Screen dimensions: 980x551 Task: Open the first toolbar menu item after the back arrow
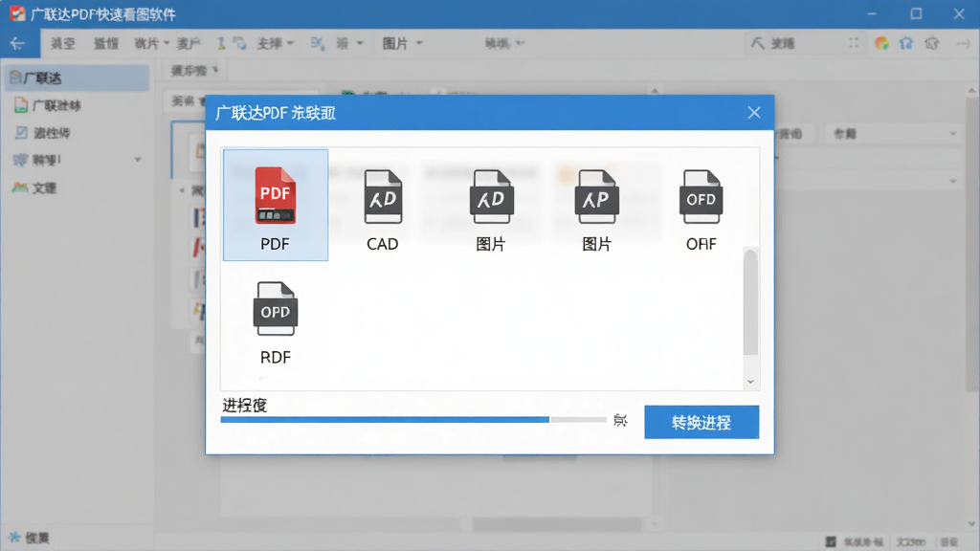63,44
